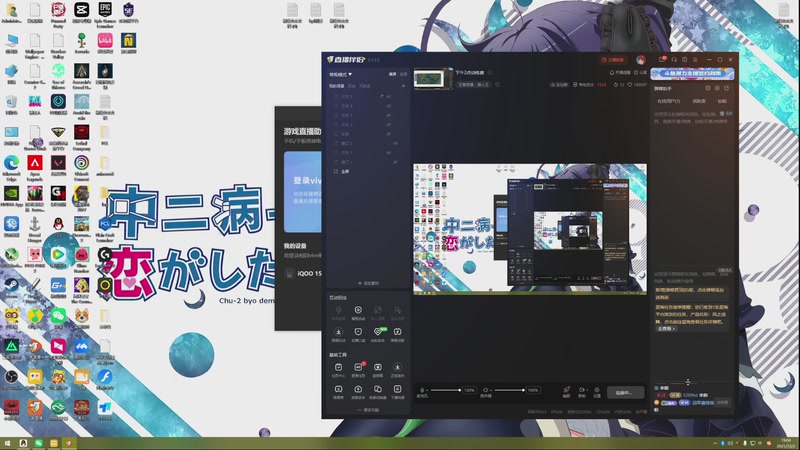This screenshot has width=800, height=450.
Task: Click the bell stream reminder icon
Action: (x=612, y=72)
